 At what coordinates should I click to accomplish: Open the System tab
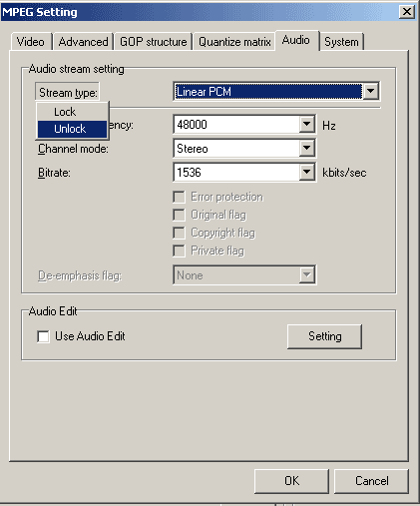click(x=341, y=42)
